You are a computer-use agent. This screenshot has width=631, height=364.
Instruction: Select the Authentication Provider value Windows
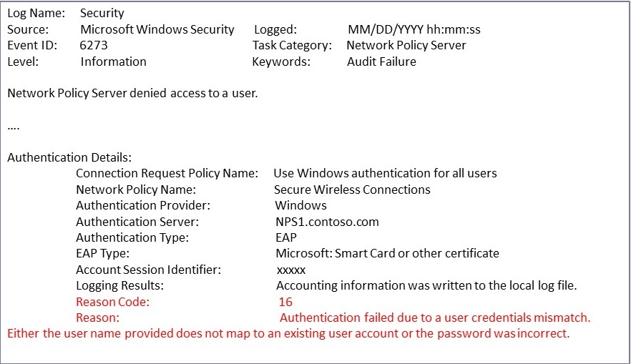tap(301, 205)
